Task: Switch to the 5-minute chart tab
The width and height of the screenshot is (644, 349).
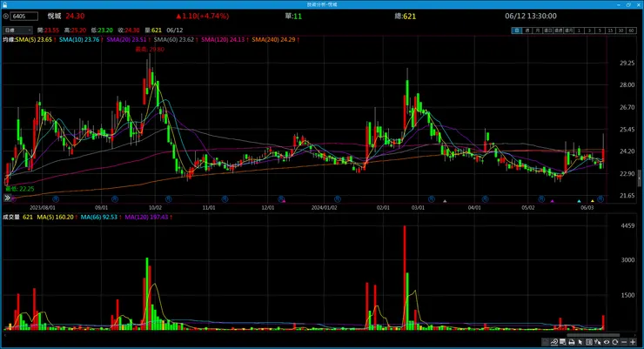Action: (600, 30)
